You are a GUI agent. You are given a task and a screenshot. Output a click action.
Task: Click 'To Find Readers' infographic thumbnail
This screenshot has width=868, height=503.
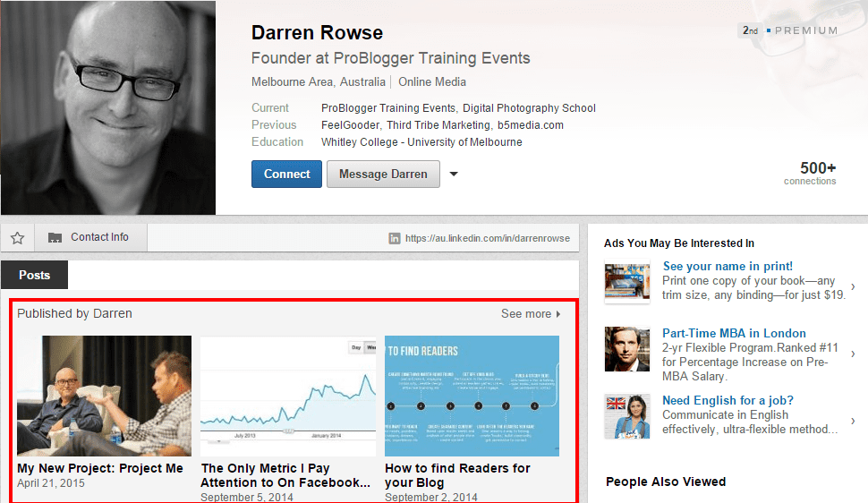[472, 396]
